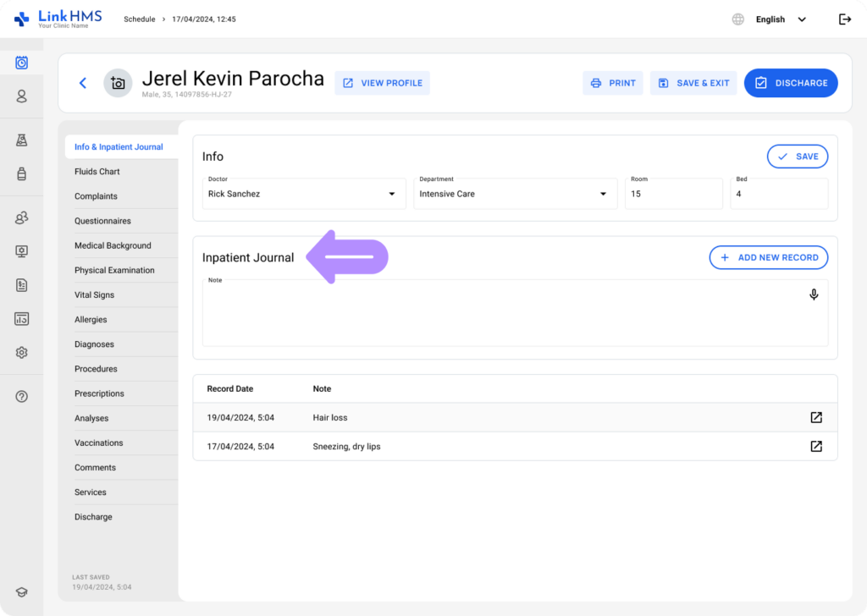The height and width of the screenshot is (616, 867).
Task: Switch to the Fluids Chart tab
Action: coord(97,172)
